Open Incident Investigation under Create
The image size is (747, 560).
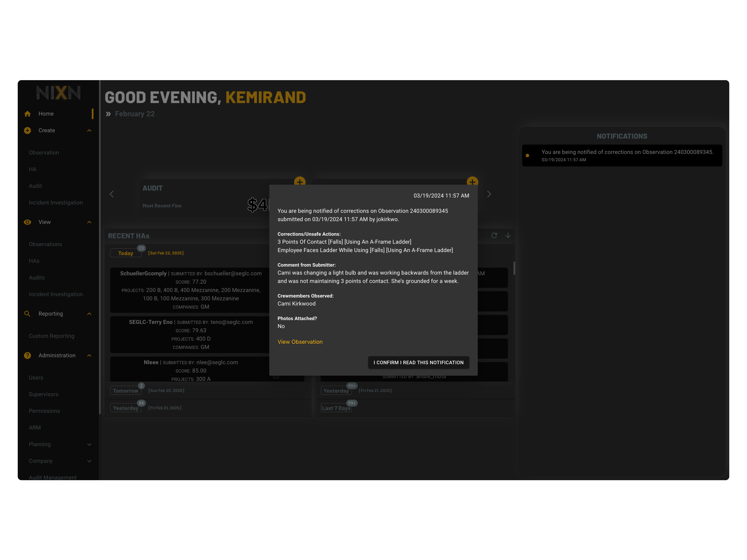[56, 202]
